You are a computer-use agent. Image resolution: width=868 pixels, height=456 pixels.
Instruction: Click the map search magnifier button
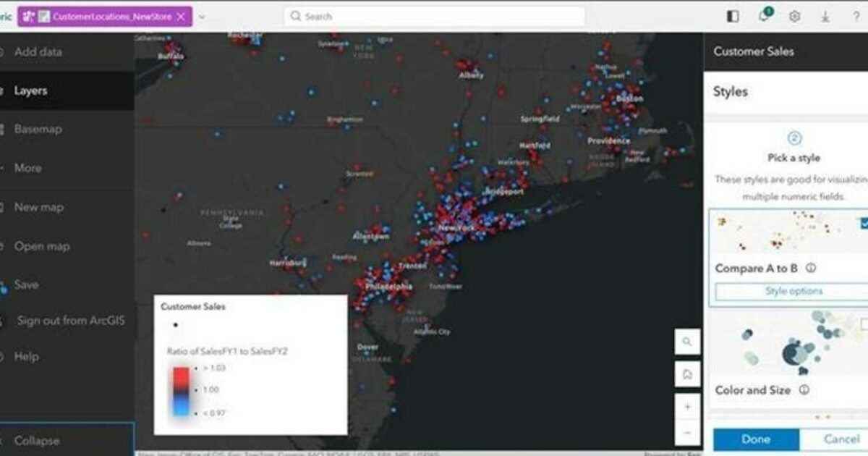pyautogui.click(x=687, y=341)
